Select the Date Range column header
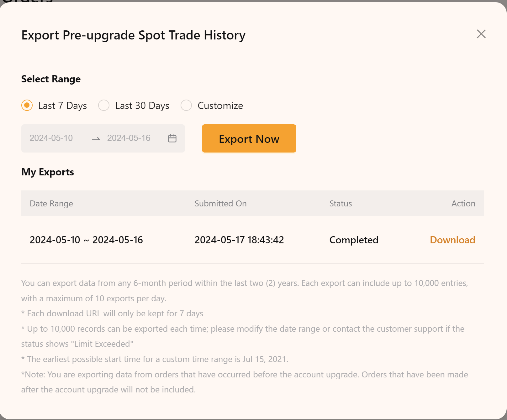Viewport: 507px width, 420px height. pyautogui.click(x=51, y=203)
